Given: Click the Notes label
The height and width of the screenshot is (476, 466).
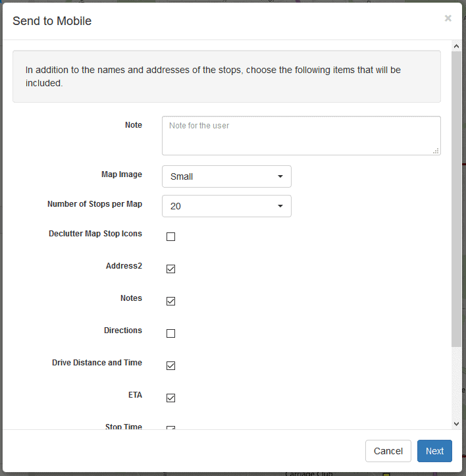Looking at the screenshot, I should pos(131,298).
